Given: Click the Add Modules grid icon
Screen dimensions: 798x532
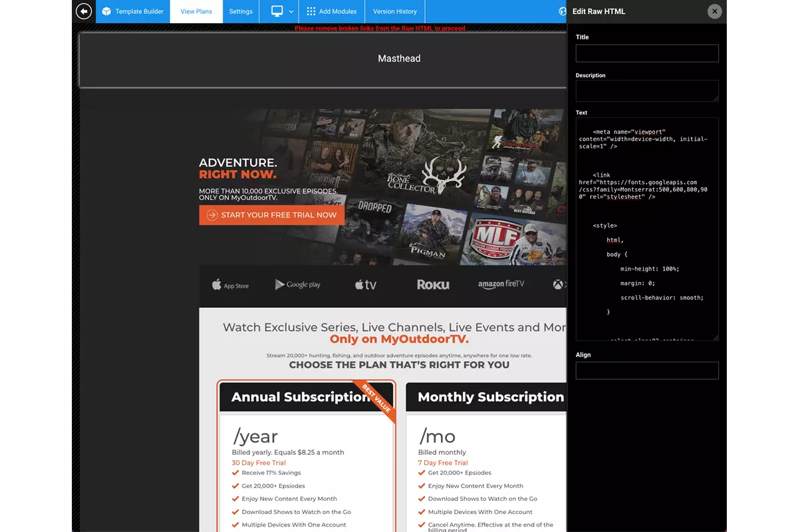Looking at the screenshot, I should (x=311, y=11).
